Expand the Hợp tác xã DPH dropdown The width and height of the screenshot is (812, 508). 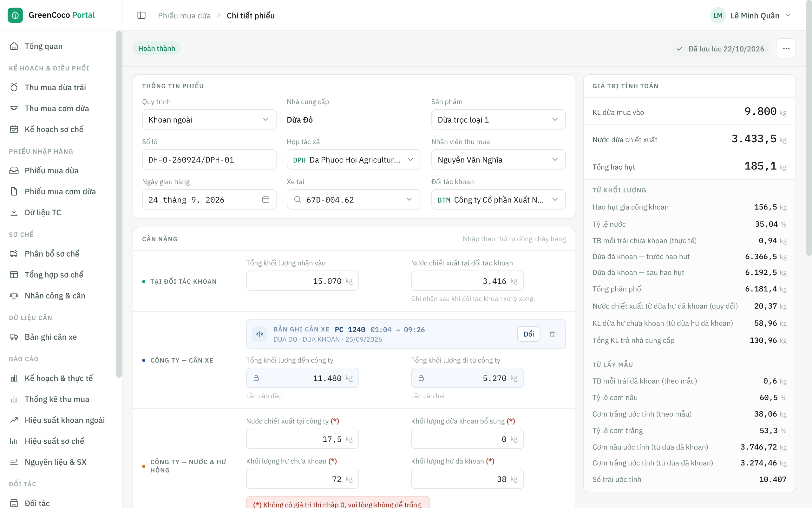[354, 160]
